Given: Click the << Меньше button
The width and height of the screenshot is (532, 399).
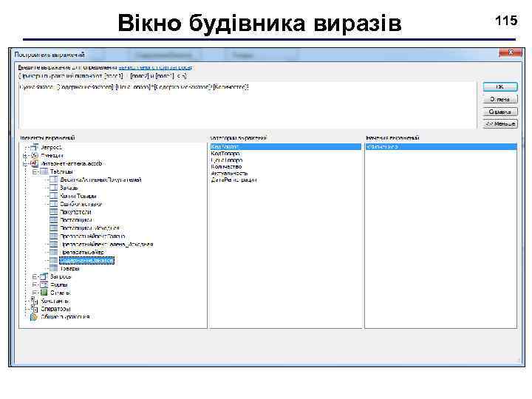Looking at the screenshot, I should [500, 124].
